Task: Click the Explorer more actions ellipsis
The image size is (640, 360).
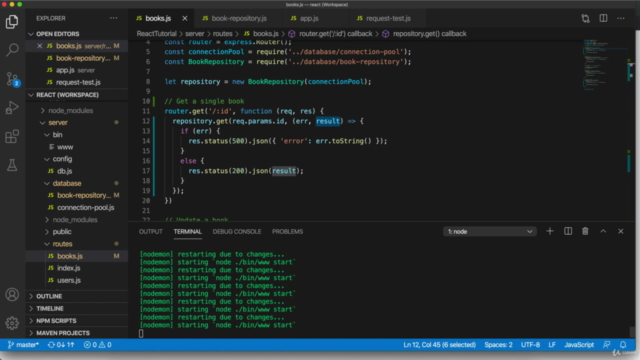Action: [113, 18]
